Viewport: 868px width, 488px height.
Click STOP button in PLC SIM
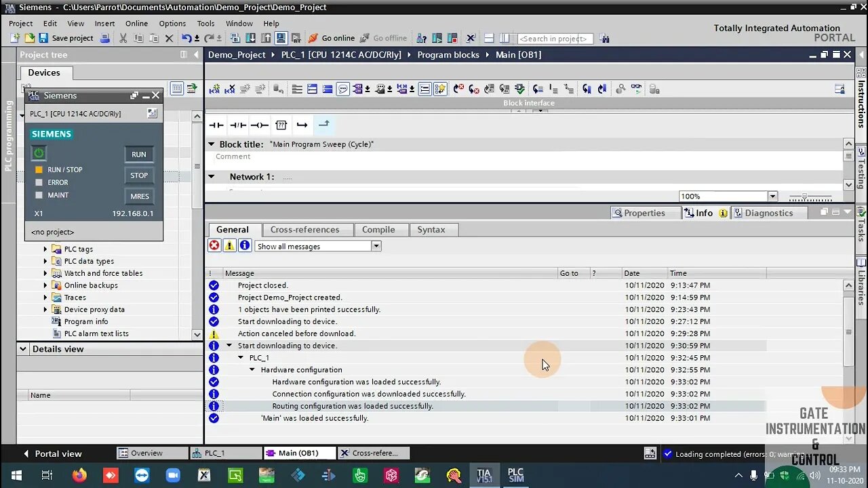point(139,176)
